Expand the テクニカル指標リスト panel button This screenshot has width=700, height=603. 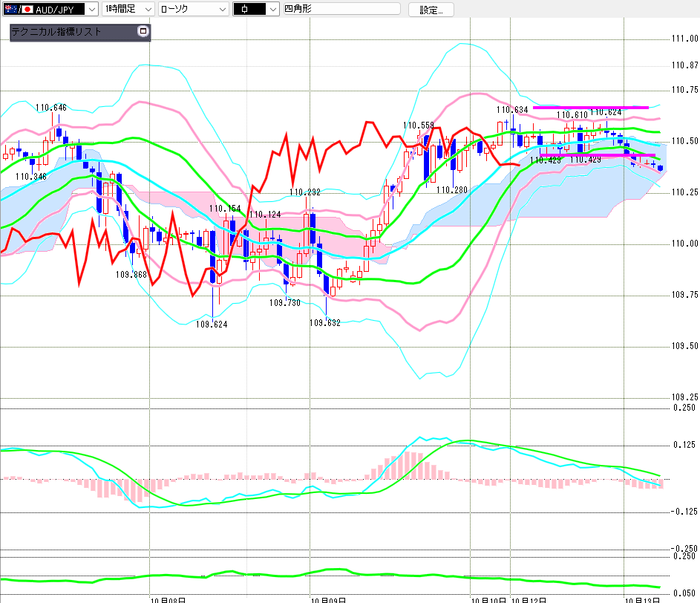point(143,31)
